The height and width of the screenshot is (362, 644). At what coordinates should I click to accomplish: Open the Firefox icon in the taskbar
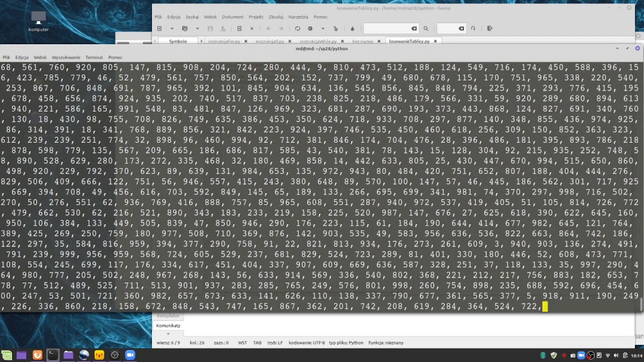(x=37, y=355)
